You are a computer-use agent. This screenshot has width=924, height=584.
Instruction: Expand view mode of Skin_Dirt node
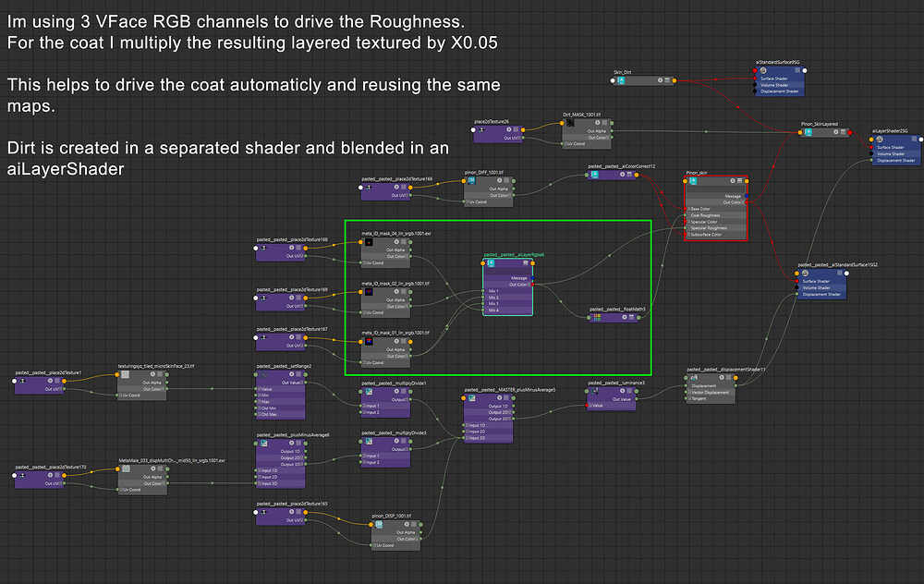tap(667, 80)
